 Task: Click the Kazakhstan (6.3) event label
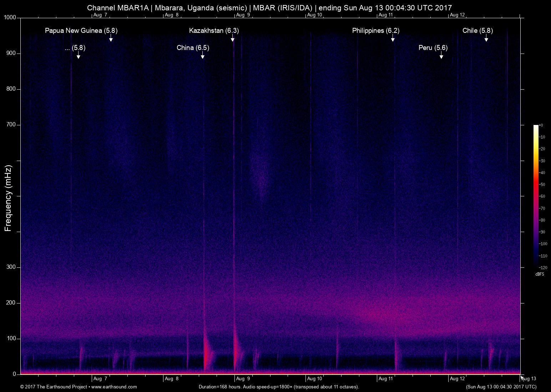coord(214,31)
